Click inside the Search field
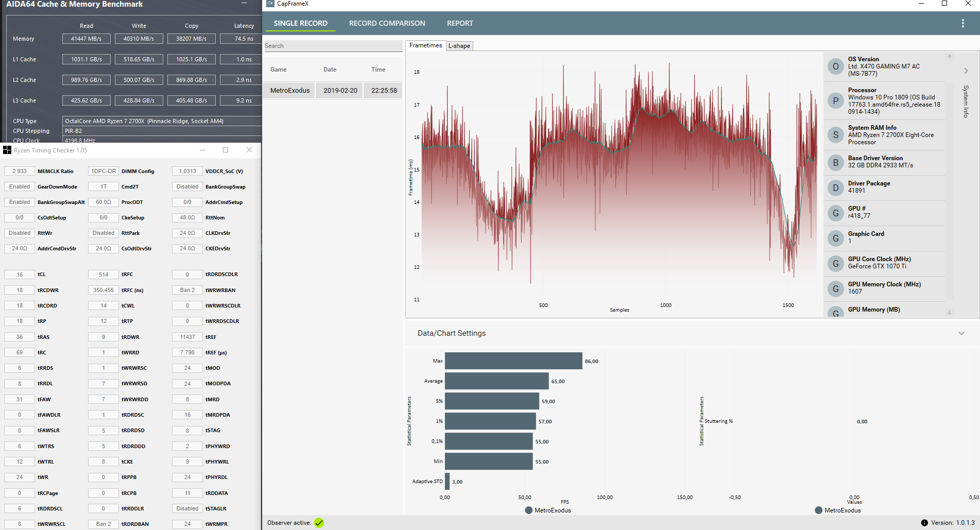The width and height of the screenshot is (980, 530). tap(333, 46)
